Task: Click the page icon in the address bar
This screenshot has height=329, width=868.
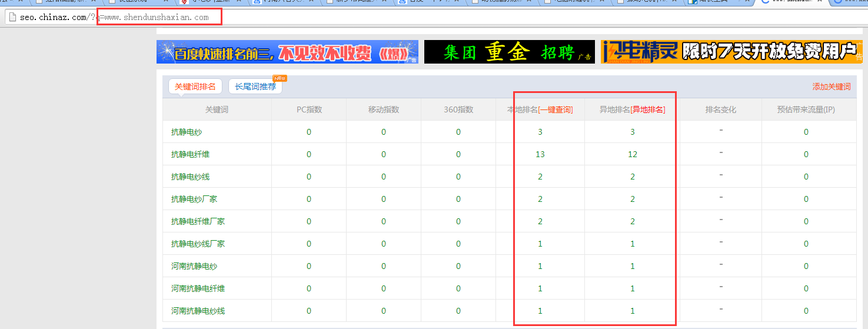Action: pos(12,17)
